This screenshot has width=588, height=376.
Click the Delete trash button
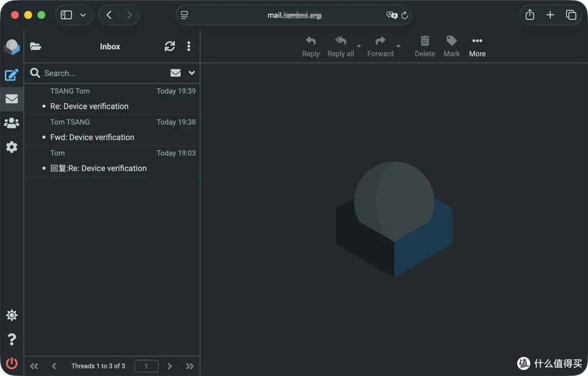(425, 46)
